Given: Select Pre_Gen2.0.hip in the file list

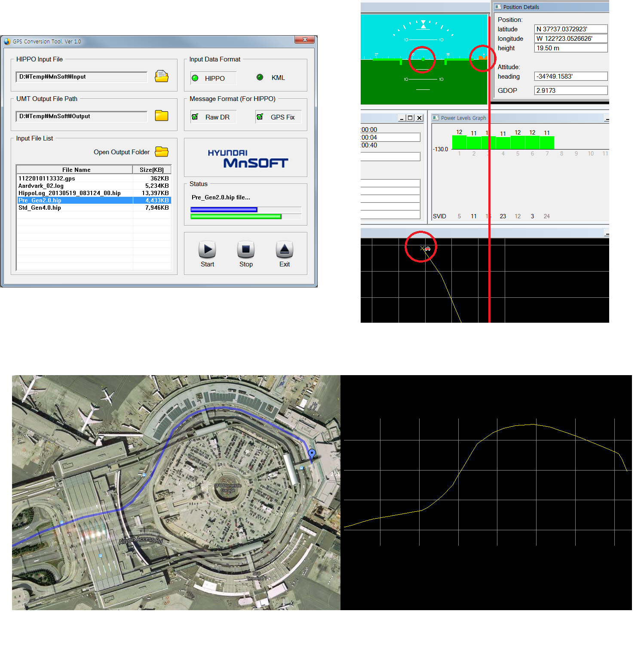Looking at the screenshot, I should click(75, 200).
